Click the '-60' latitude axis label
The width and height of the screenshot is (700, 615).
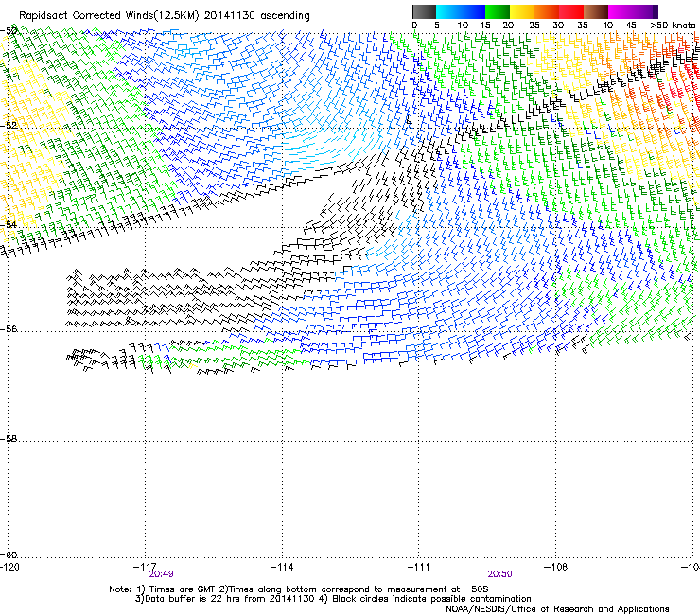pyautogui.click(x=9, y=554)
